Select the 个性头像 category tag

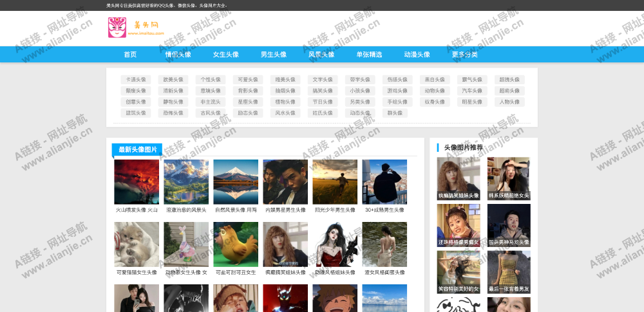[x=211, y=80]
